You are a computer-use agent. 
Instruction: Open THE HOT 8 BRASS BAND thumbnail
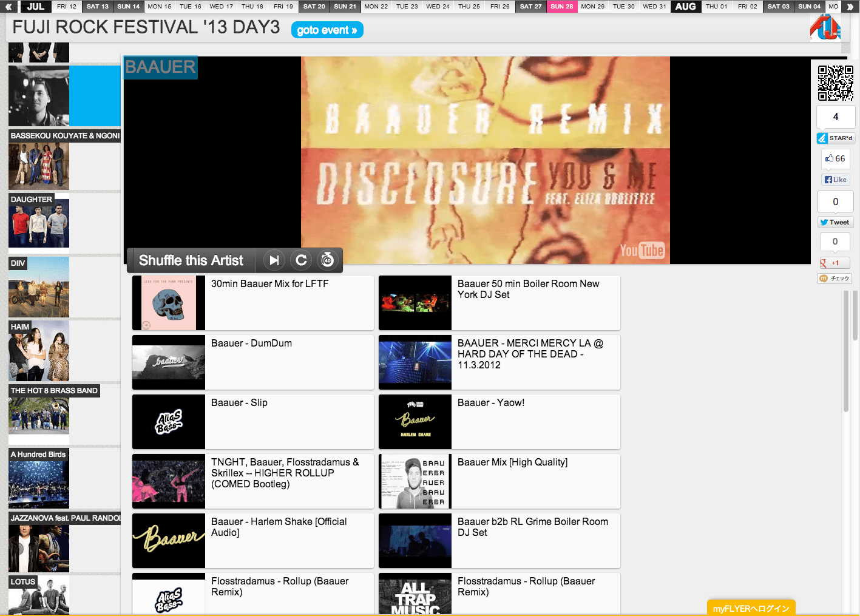tap(39, 415)
